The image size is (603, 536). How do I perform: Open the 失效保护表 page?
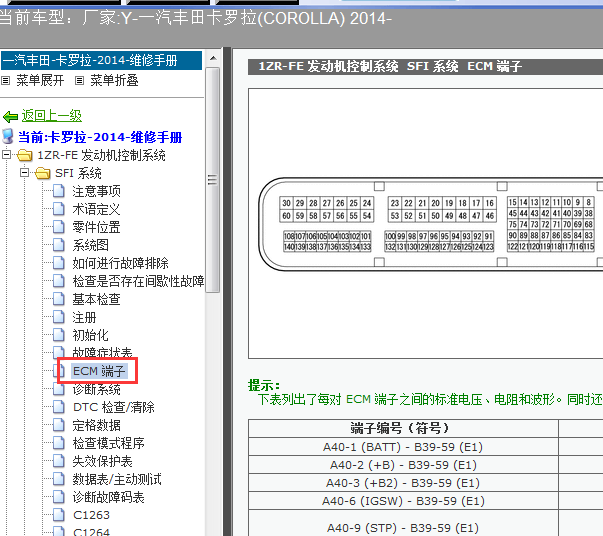[102, 462]
